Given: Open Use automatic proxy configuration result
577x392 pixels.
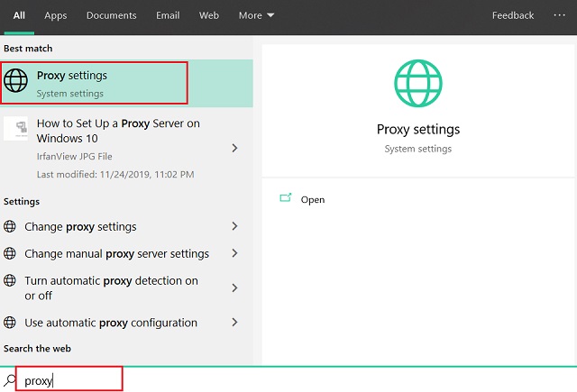Looking at the screenshot, I should (x=126, y=323).
